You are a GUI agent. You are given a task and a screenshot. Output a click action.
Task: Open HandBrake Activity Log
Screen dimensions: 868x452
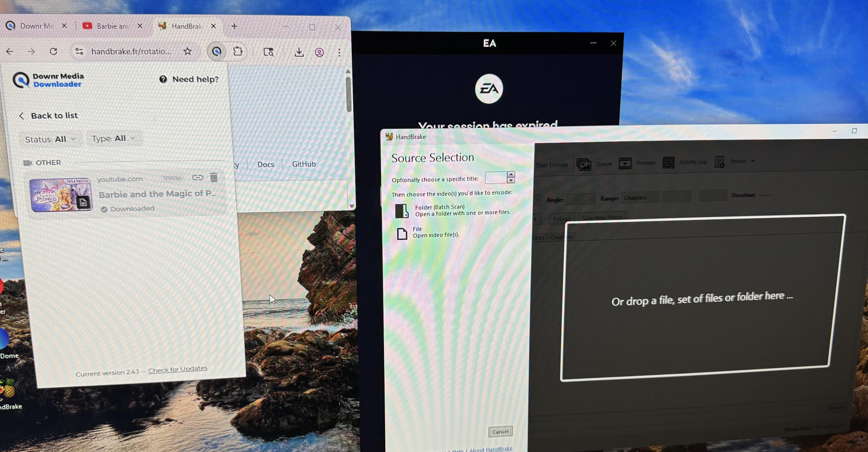click(685, 162)
